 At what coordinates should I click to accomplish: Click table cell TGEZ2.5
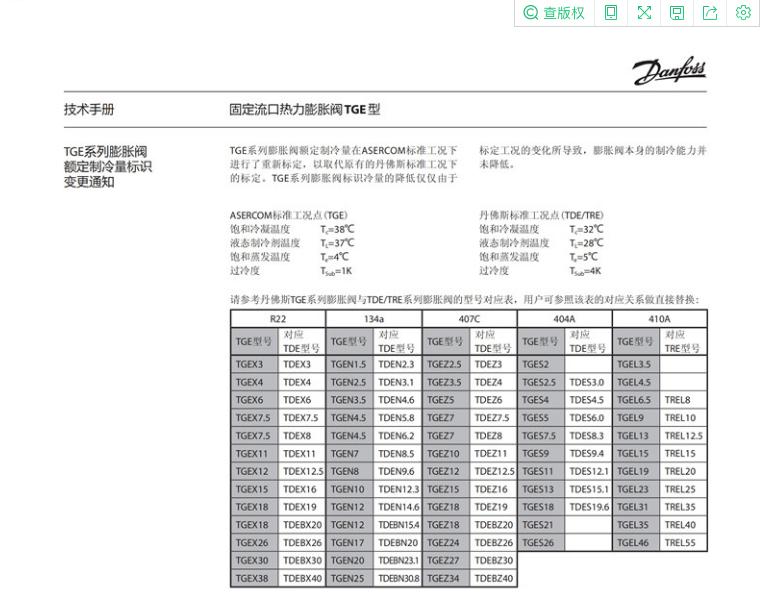click(x=446, y=364)
